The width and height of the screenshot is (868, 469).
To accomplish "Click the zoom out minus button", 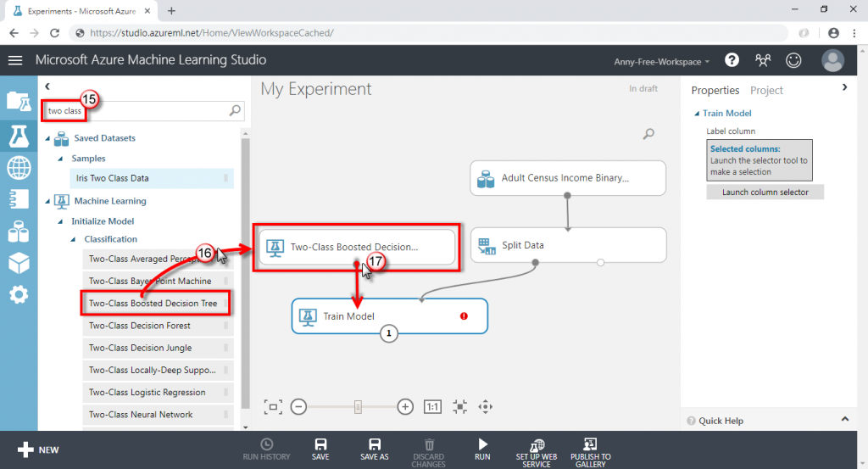I will coord(298,407).
